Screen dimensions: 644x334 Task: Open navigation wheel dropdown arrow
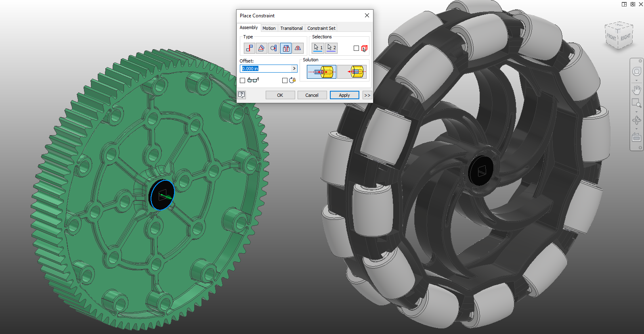pyautogui.click(x=636, y=80)
